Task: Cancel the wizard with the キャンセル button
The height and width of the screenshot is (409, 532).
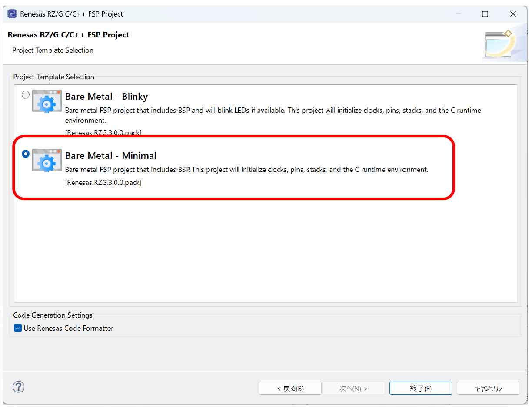Action: pos(488,389)
